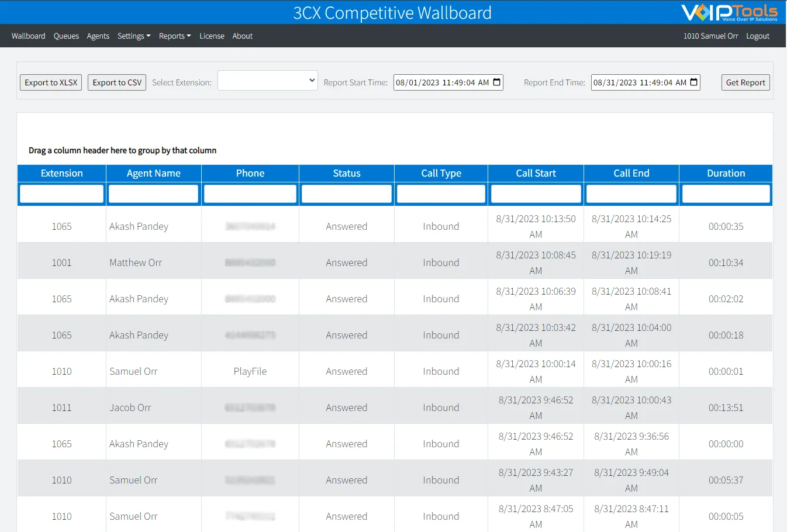Sort by the Call End column header
Screen dimensions: 787x532
click(x=631, y=174)
